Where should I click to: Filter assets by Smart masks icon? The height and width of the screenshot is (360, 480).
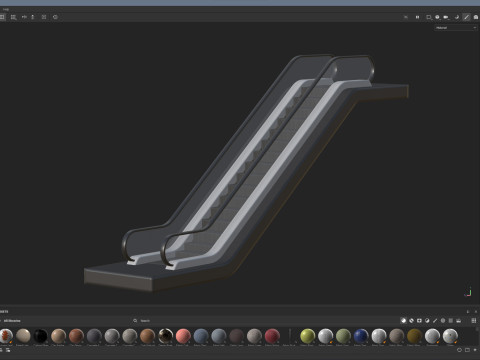click(419, 321)
